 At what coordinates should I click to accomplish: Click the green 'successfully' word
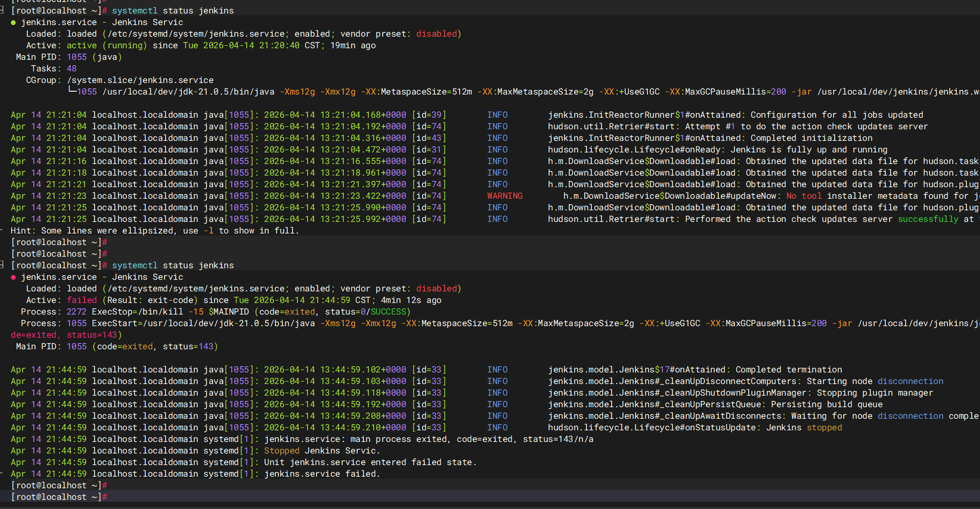928,219
